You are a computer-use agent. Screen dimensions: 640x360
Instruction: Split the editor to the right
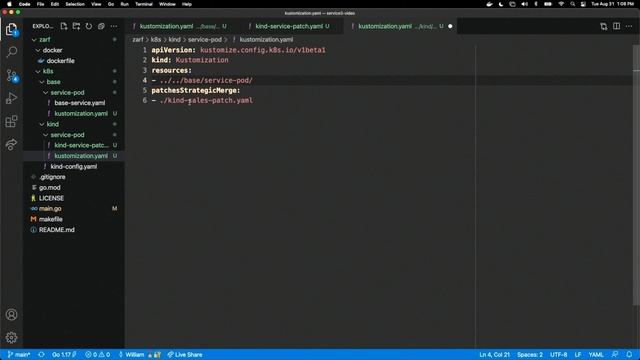tap(616, 26)
